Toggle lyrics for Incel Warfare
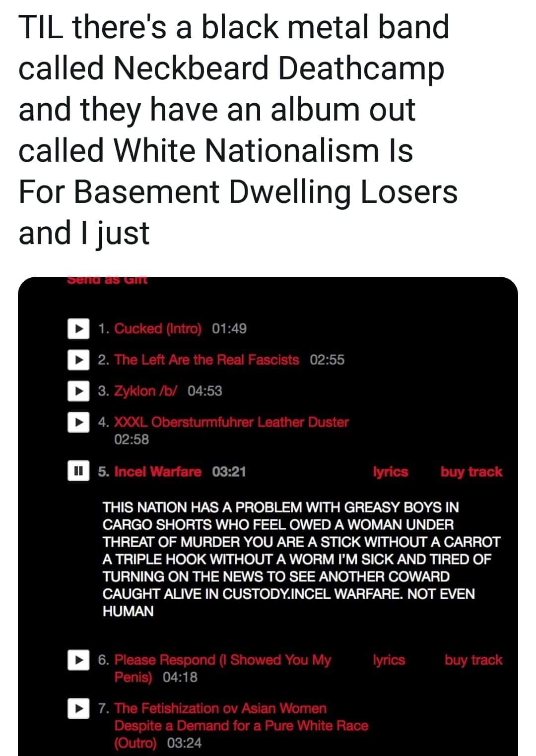536x756 pixels. [x=390, y=471]
